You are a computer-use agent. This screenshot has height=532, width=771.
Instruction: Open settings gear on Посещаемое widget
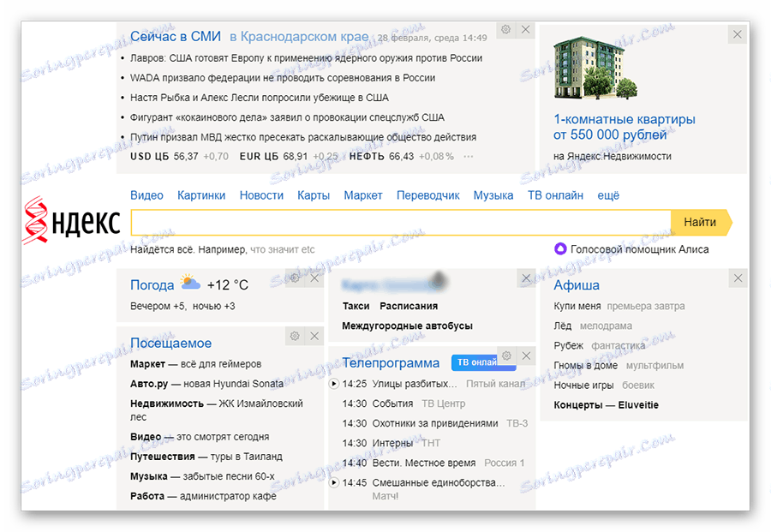[x=294, y=336]
